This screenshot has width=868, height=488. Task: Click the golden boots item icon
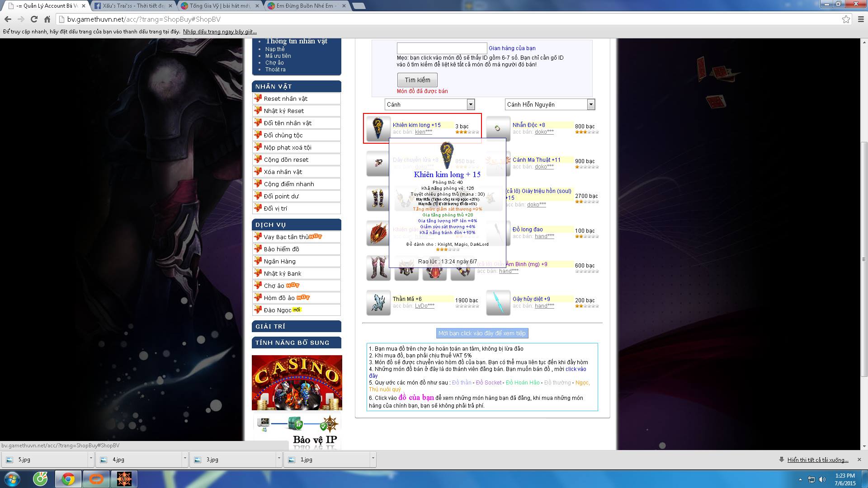[x=378, y=198]
